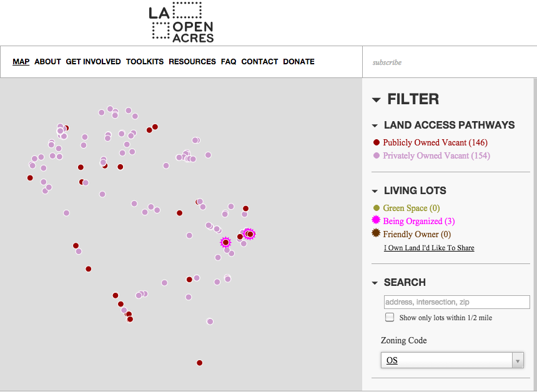The image size is (537, 392).
Task: Click the address search input field
Action: 456,302
